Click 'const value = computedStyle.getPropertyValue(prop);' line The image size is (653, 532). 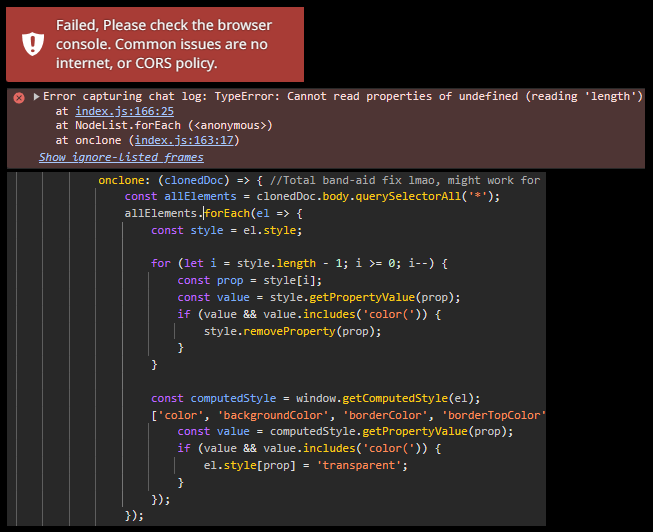click(x=345, y=431)
